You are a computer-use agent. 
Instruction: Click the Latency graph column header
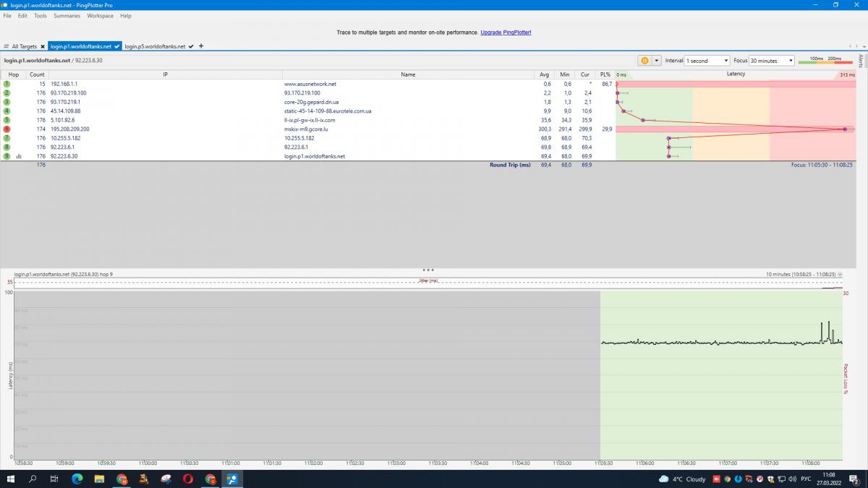coord(736,74)
